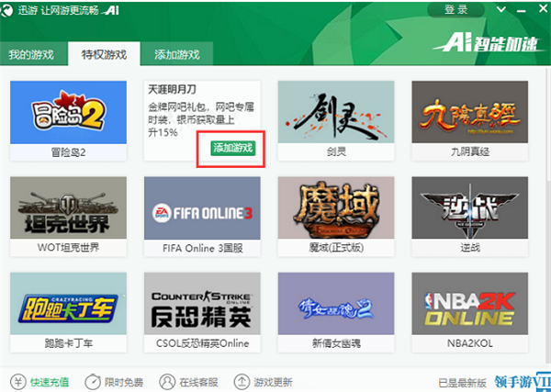Click the 快速充值 yen icon
Image resolution: width=551 pixels, height=392 pixels.
coord(17,380)
